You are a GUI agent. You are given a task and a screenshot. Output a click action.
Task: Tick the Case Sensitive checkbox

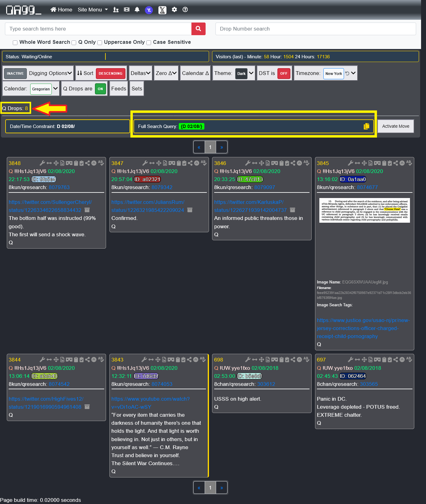pos(149,43)
